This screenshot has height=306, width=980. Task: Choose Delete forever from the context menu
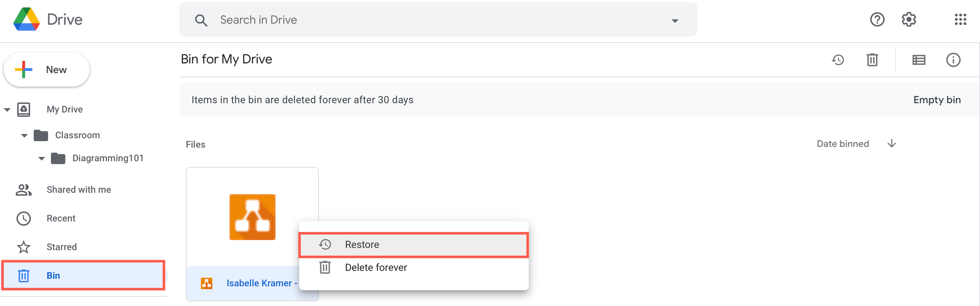376,267
